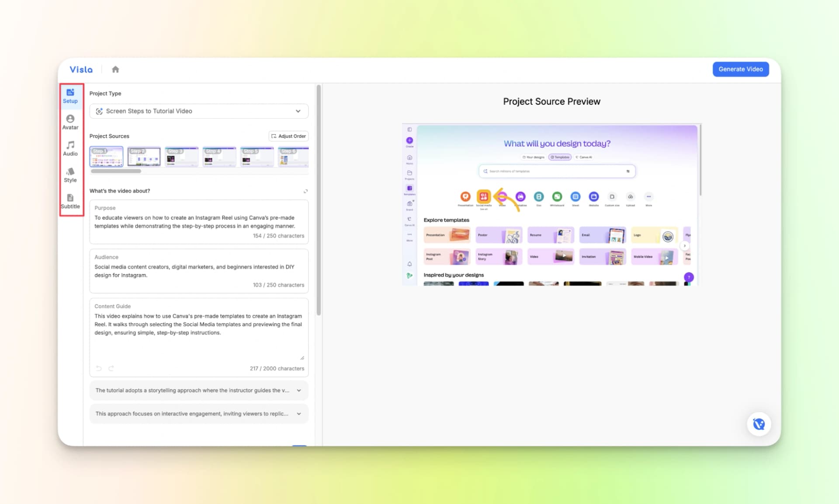Expand the "What's the video about?" editor

305,191
